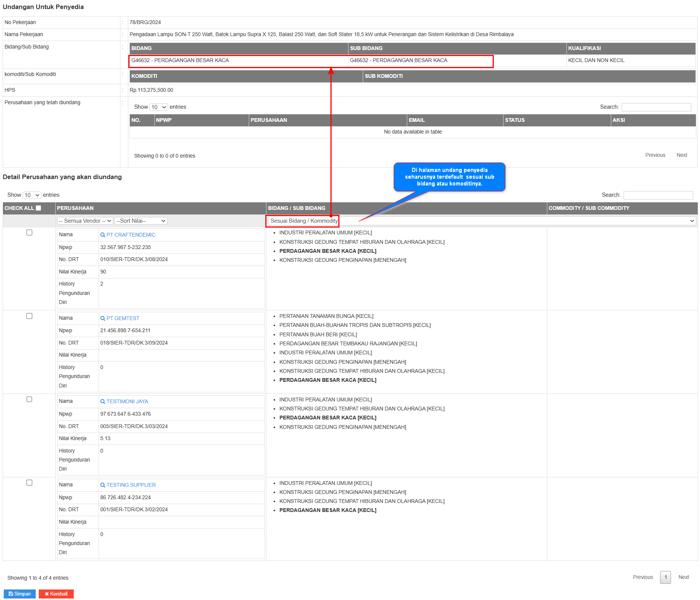Sort invited table by NPWP column
This screenshot has height=600, width=700.
coord(202,120)
